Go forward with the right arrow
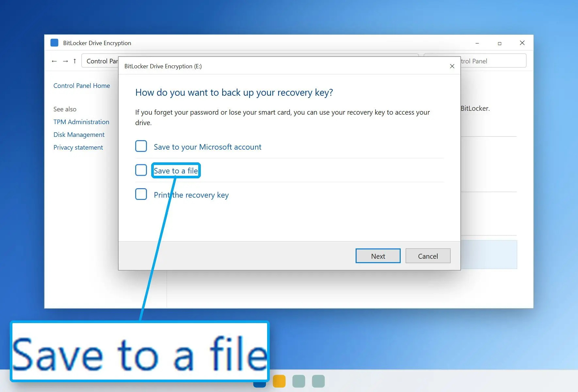578x392 pixels. (x=65, y=61)
